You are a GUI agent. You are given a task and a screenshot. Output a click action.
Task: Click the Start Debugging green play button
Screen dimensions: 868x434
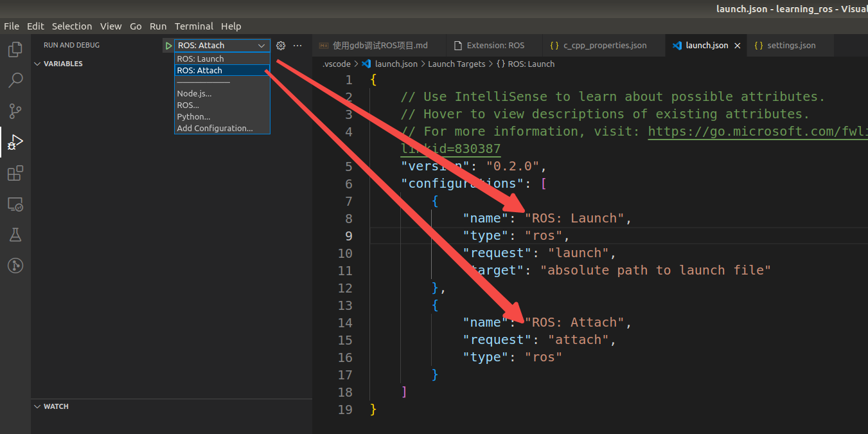tap(168, 46)
